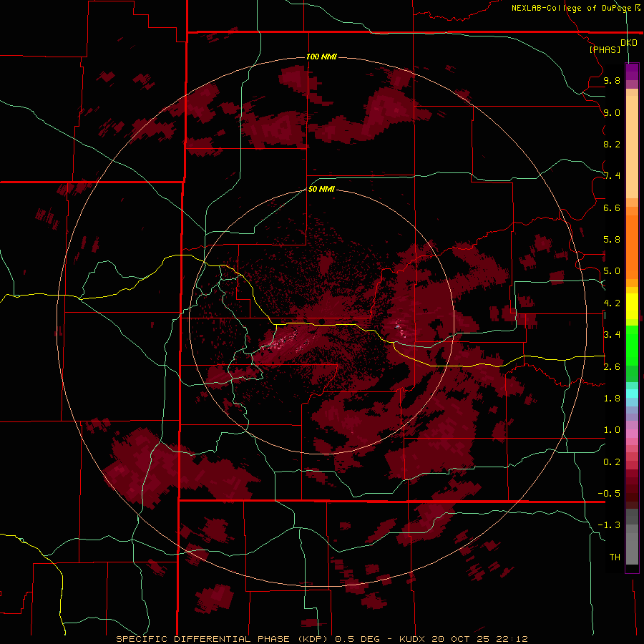644x644 pixels.
Task: Click the 20 OCT 25 22:12 timestamp
Action: (x=479, y=639)
